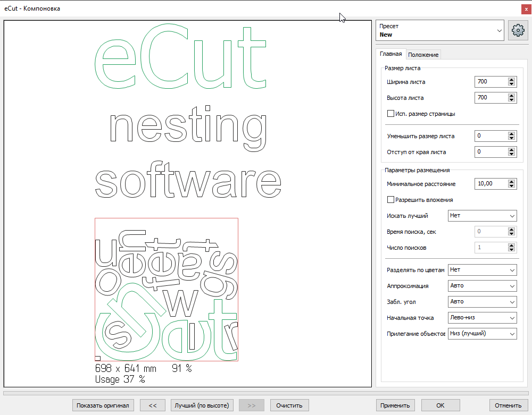Image resolution: width=532 pixels, height=415 pixels.
Task: Decrease Уменьшить размер листа value
Action: (512, 138)
